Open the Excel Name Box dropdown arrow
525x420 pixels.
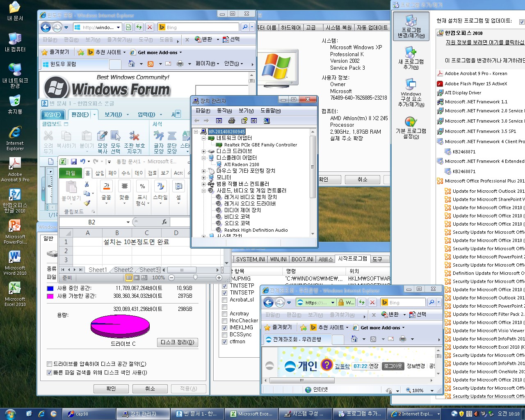coord(128,222)
